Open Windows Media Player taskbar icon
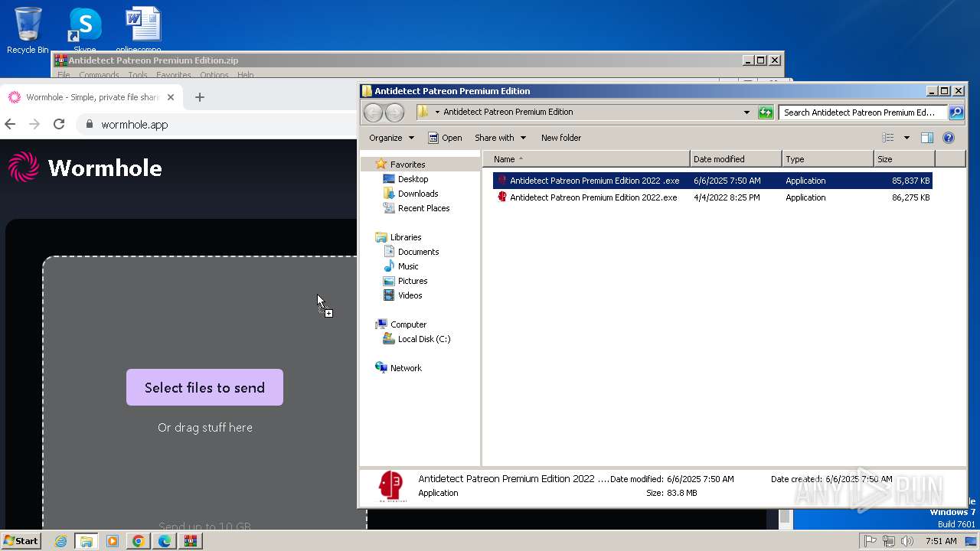 click(x=113, y=541)
